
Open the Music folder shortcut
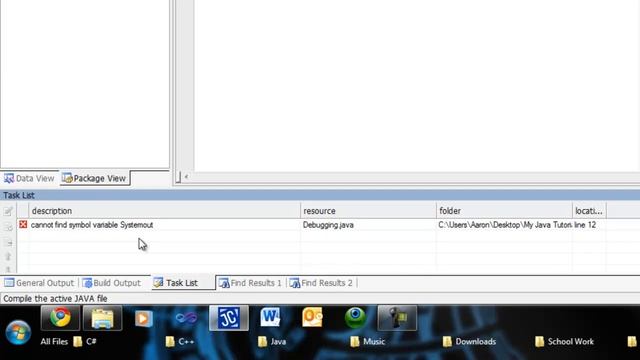pyautogui.click(x=368, y=342)
